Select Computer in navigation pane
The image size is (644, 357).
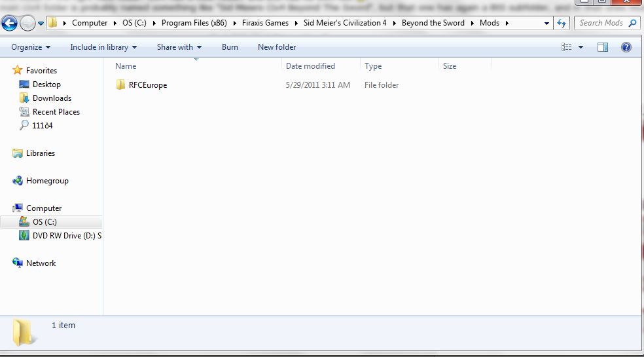[x=44, y=208]
